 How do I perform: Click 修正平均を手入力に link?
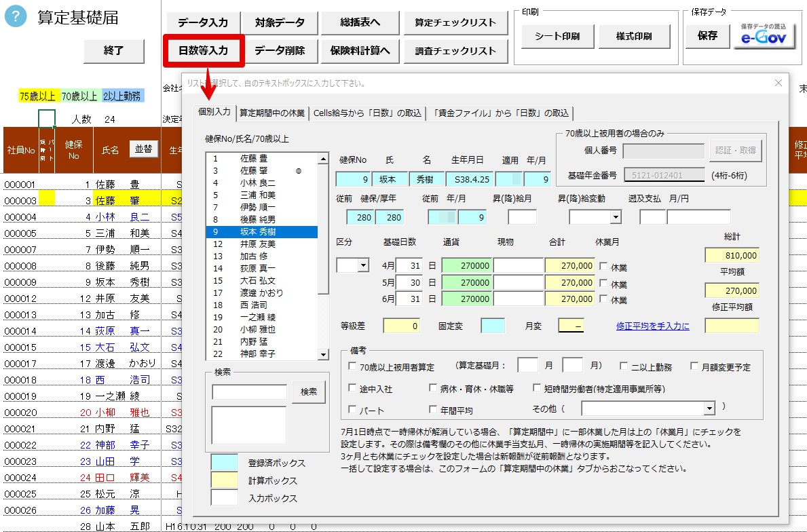click(653, 326)
